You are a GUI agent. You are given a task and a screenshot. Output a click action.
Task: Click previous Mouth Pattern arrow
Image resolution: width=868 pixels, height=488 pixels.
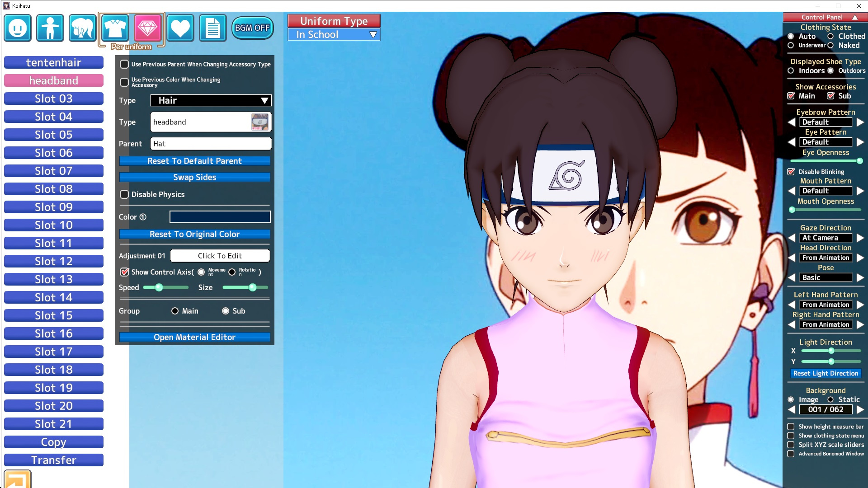tap(792, 191)
